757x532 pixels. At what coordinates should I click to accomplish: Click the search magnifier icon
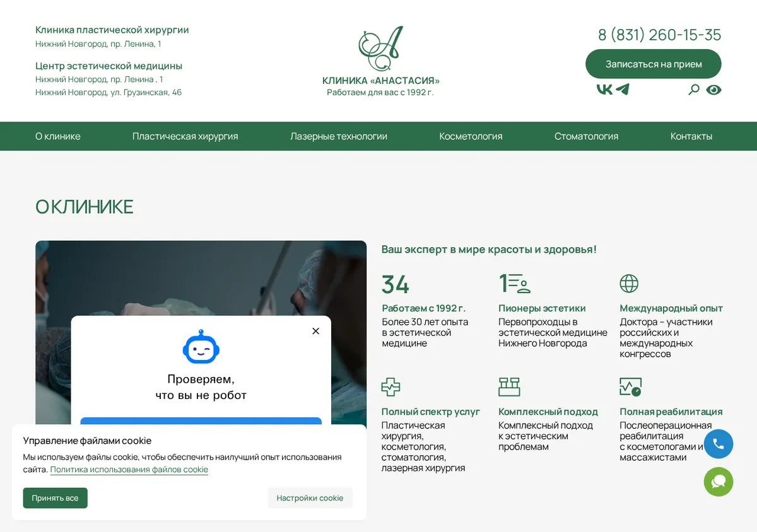tap(694, 90)
